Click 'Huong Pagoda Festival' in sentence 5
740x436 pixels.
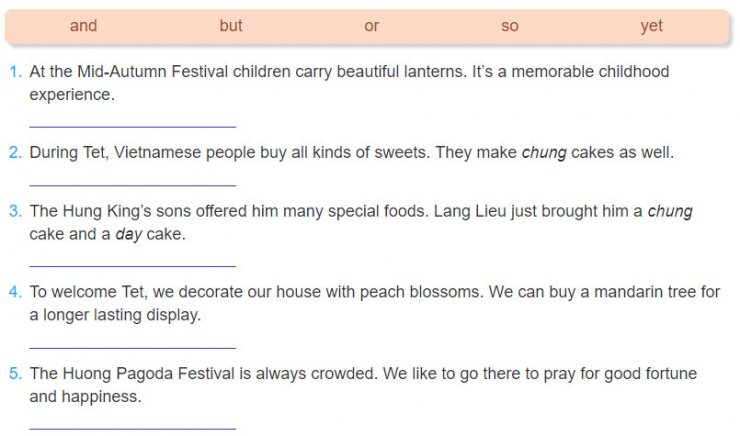point(148,374)
